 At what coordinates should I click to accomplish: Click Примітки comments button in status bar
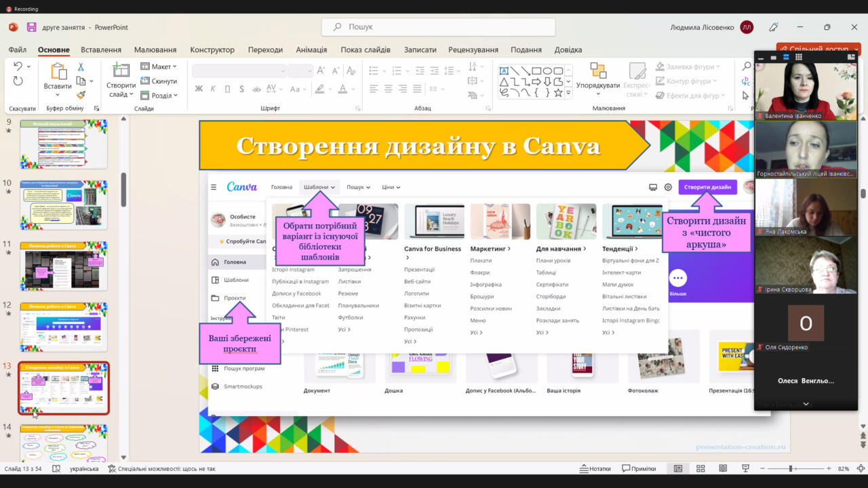click(x=638, y=468)
